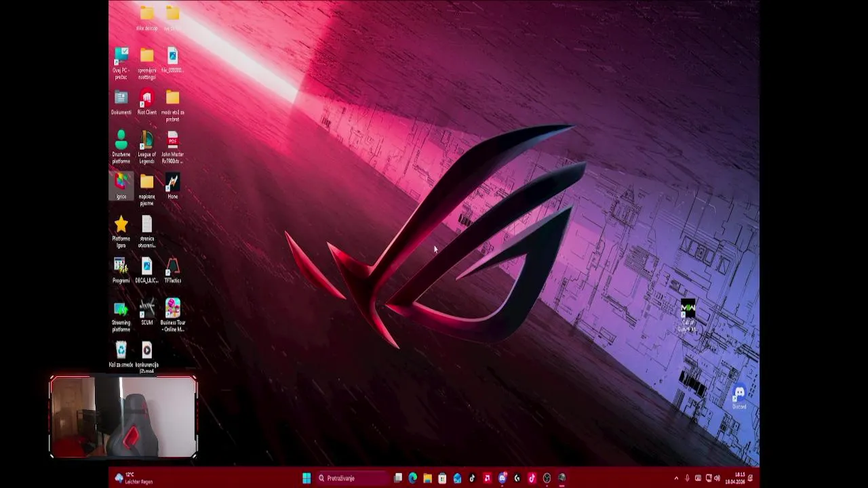Open Streaming platforme icon

click(121, 316)
